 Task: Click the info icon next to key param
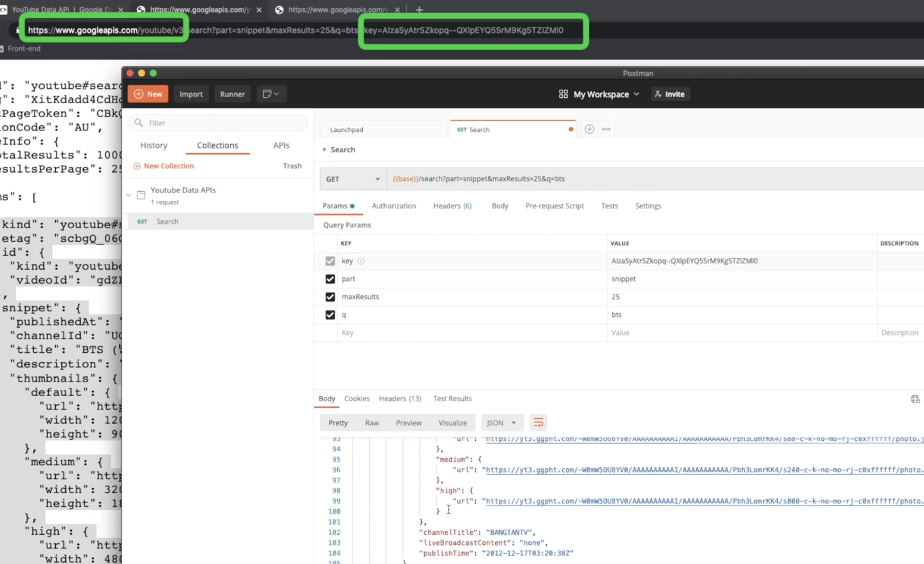(361, 261)
